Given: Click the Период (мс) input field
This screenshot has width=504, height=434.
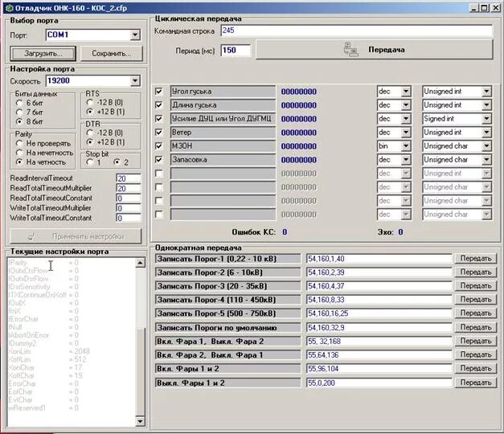Looking at the screenshot, I should point(236,50).
